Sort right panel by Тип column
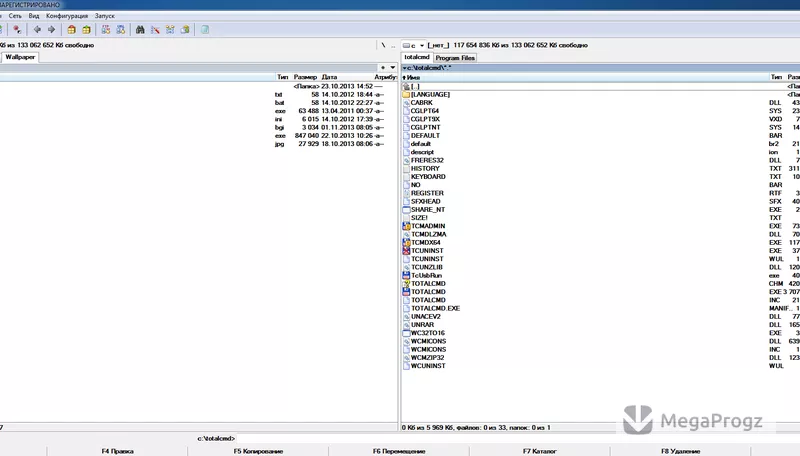Viewport: 800px width, 456px height. point(777,77)
